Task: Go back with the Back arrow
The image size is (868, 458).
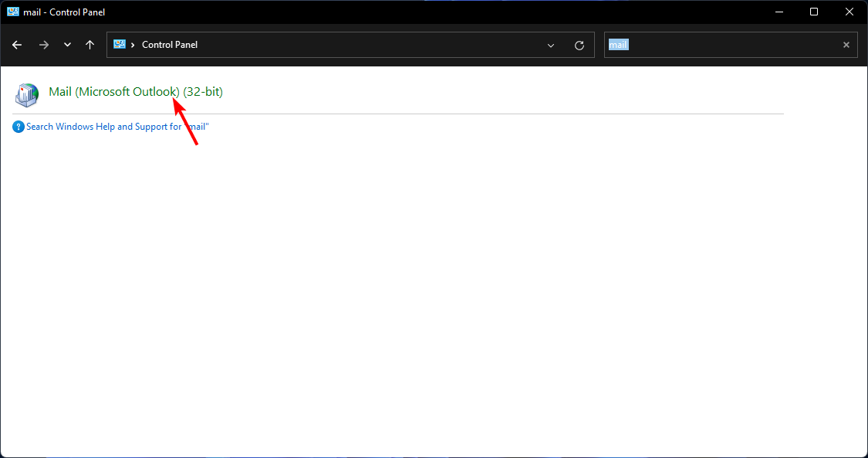Action: [17, 45]
